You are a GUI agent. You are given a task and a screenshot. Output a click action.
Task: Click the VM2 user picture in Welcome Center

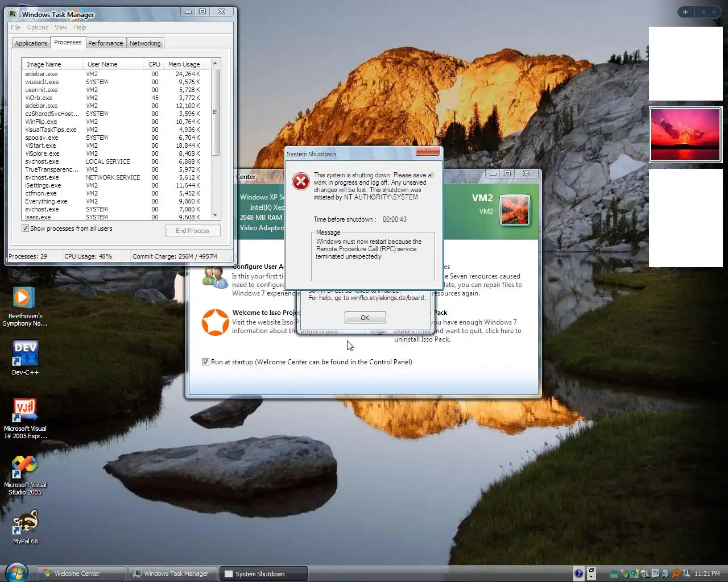(515, 210)
